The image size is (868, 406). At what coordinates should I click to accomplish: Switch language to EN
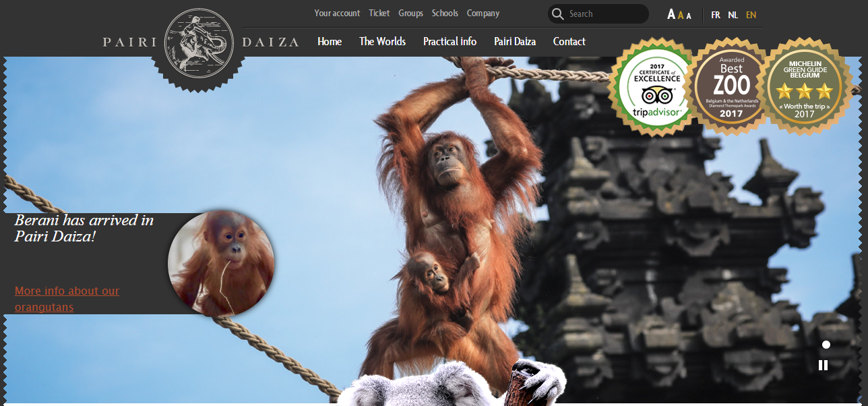pos(751,15)
